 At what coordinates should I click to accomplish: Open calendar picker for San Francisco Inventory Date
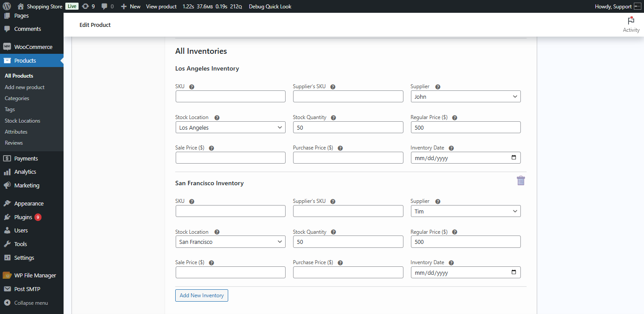coord(513,272)
